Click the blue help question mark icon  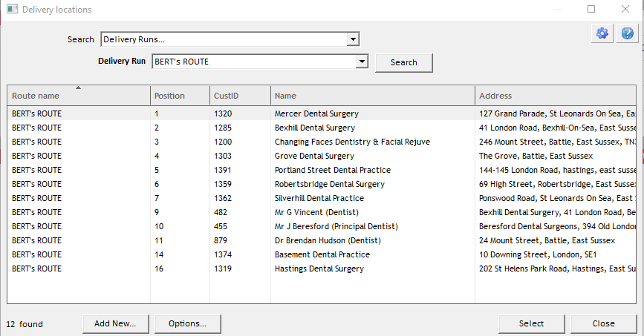point(627,33)
